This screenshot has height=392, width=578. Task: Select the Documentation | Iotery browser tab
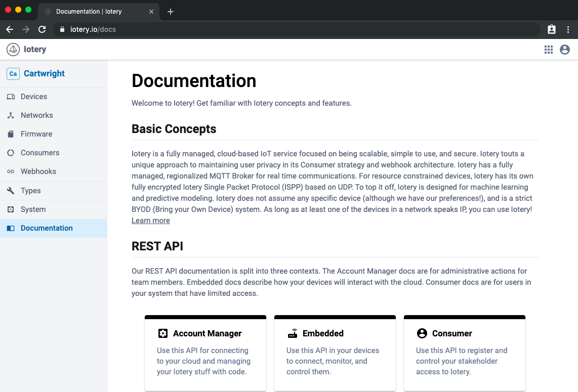(98, 12)
